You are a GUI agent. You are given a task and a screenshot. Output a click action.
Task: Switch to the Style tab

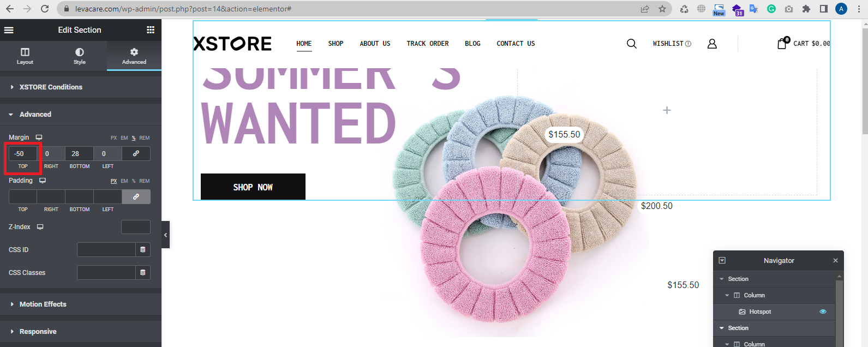pos(80,56)
